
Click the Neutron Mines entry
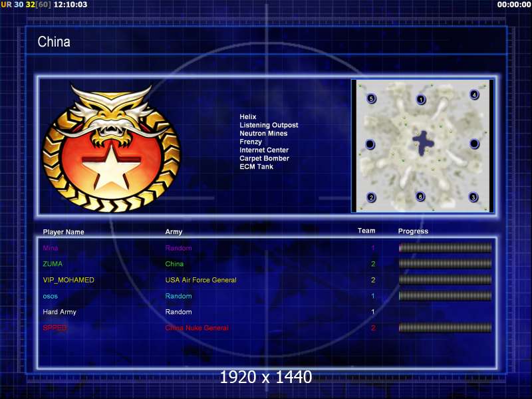263,134
